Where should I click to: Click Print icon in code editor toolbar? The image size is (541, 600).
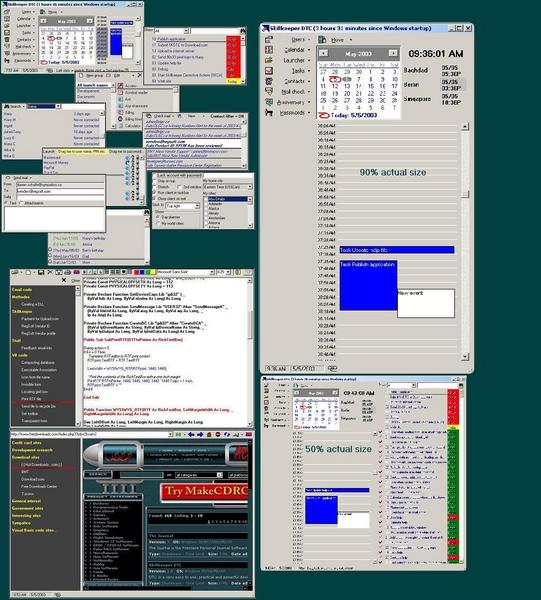click(68, 272)
